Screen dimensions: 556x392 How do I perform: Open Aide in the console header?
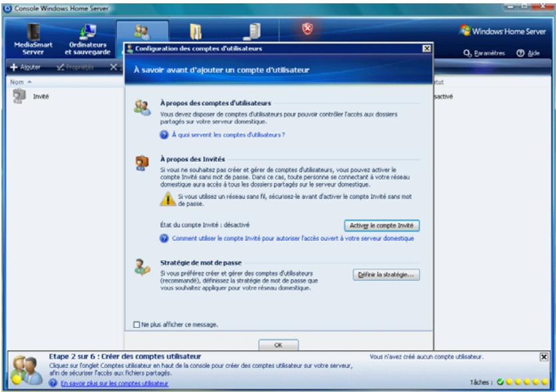[528, 53]
